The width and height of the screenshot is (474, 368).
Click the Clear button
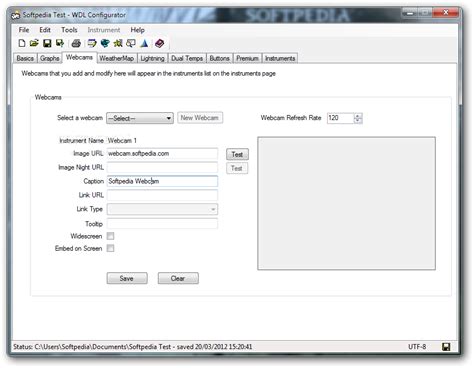click(x=178, y=278)
